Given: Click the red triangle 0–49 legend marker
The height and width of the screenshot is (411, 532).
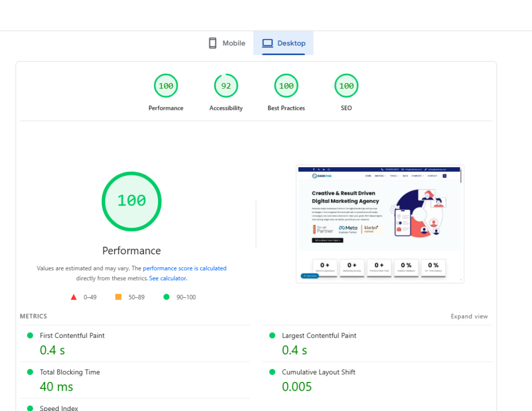Looking at the screenshot, I should point(74,296).
